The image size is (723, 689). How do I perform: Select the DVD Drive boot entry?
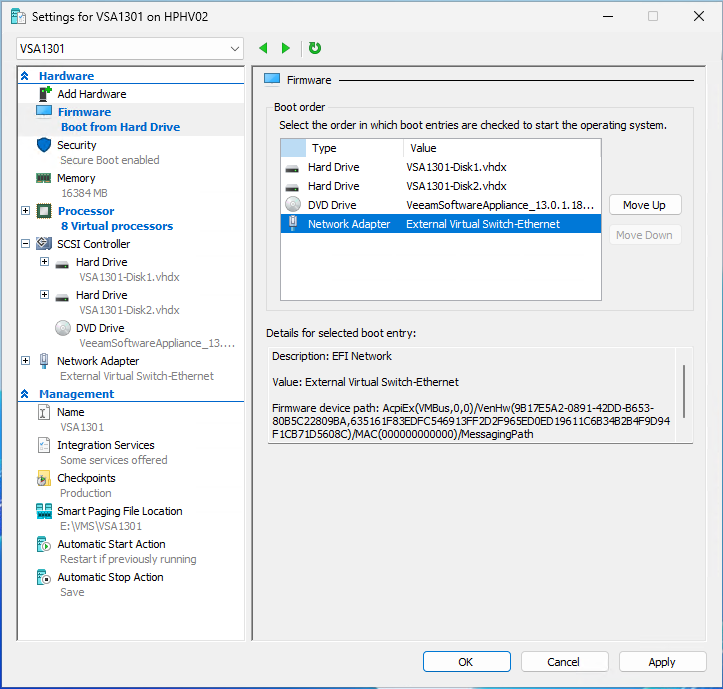tap(440, 205)
